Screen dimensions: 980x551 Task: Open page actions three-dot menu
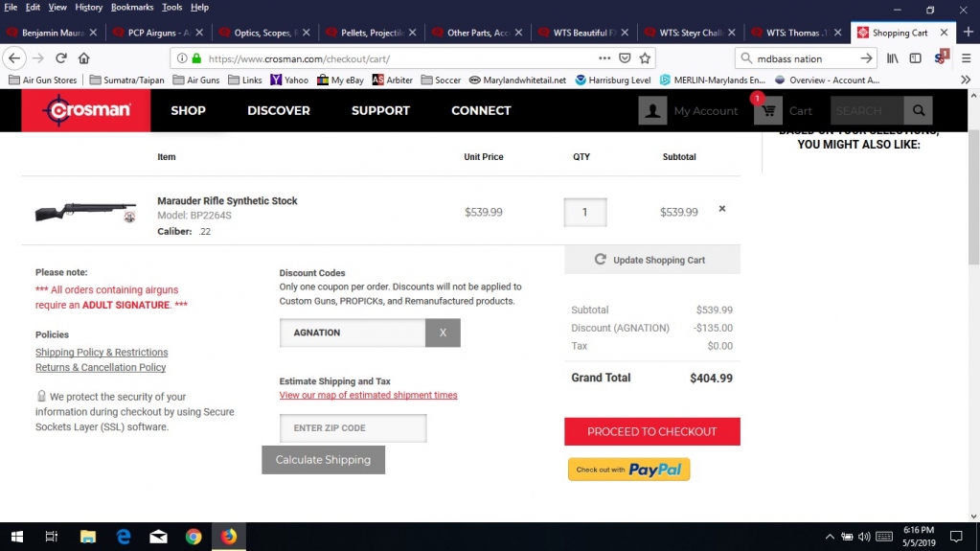[604, 58]
